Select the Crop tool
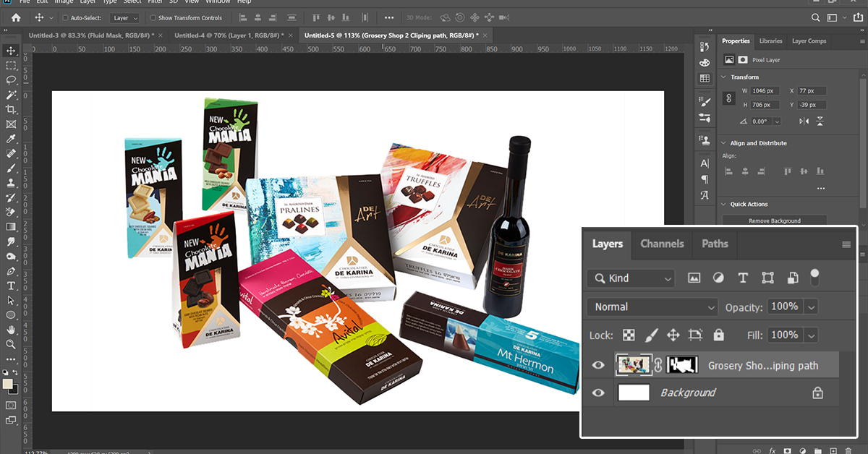The height and width of the screenshot is (454, 868). coord(11,109)
